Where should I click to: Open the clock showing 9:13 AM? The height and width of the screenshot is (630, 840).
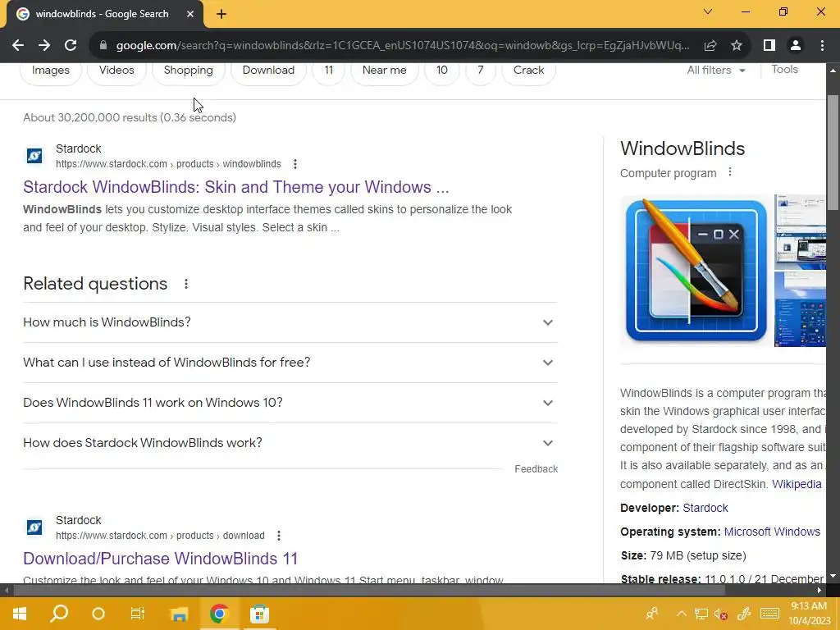[809, 614]
